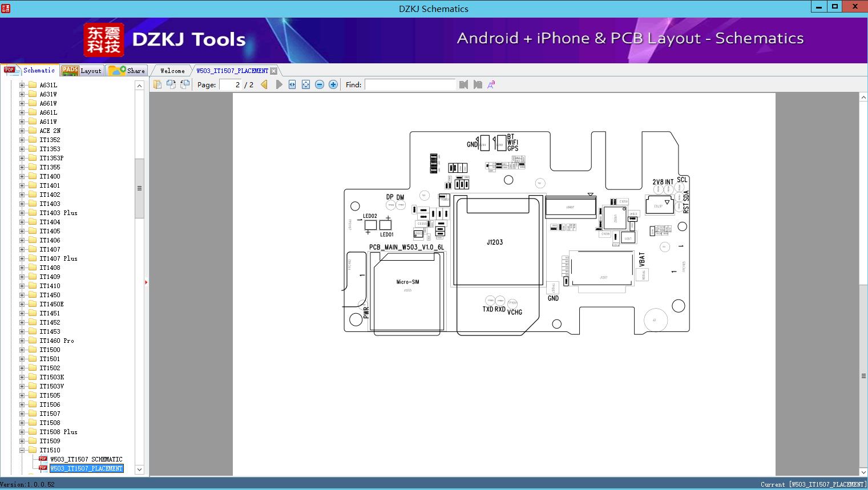Select the IT1400 folder
This screenshot has width=868, height=490.
(x=50, y=176)
